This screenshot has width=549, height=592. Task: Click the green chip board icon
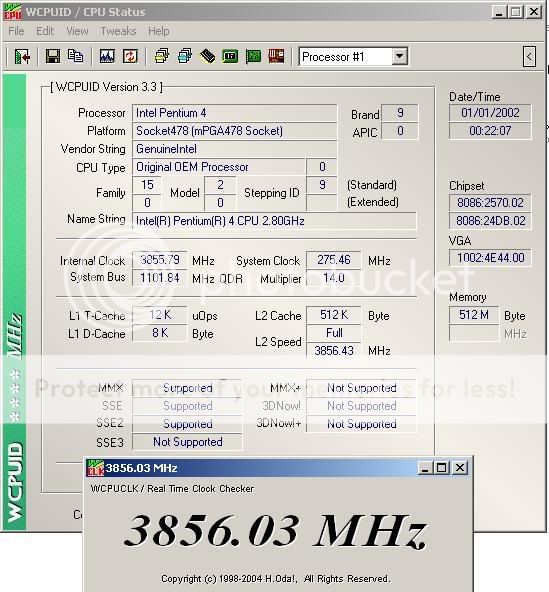pos(230,56)
